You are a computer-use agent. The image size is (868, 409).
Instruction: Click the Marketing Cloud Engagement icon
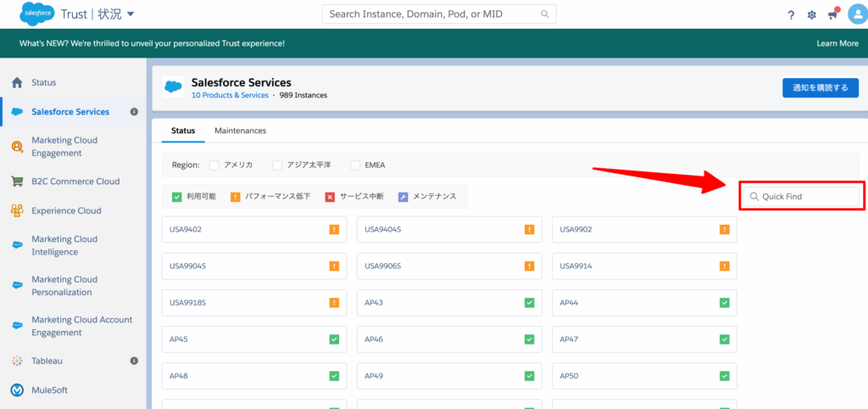coord(17,147)
